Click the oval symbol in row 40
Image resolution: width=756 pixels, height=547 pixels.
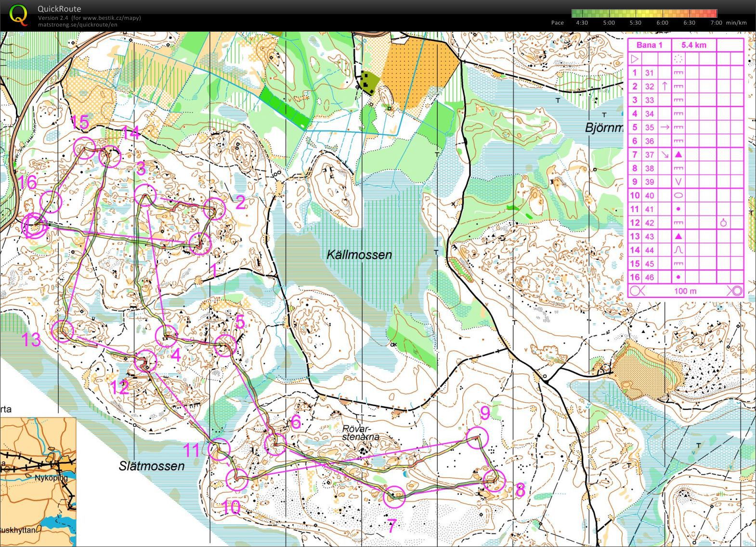click(x=678, y=195)
